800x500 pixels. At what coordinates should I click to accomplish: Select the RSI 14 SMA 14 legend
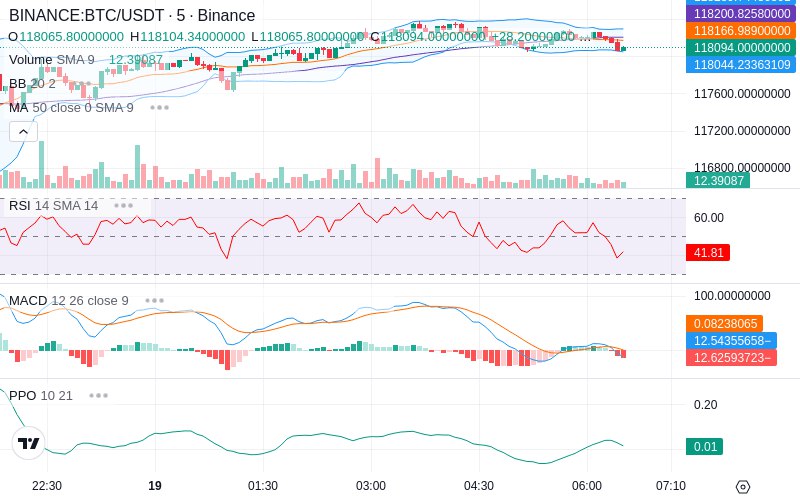click(54, 206)
